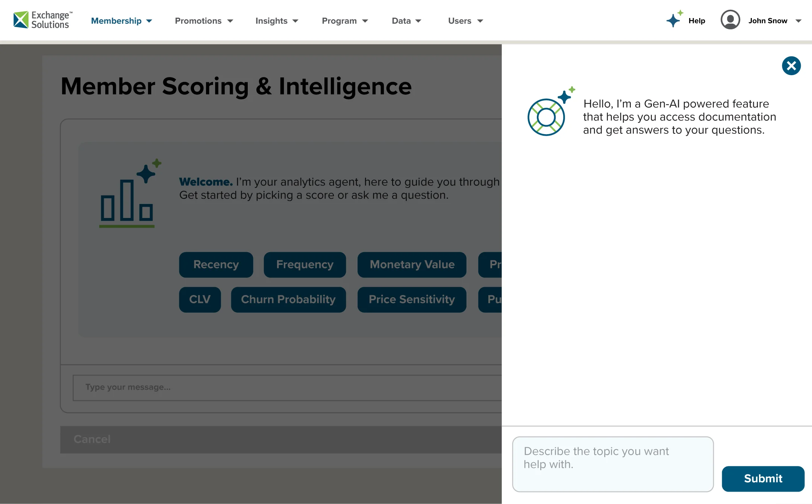
Task: Submit the help question
Action: tap(763, 478)
